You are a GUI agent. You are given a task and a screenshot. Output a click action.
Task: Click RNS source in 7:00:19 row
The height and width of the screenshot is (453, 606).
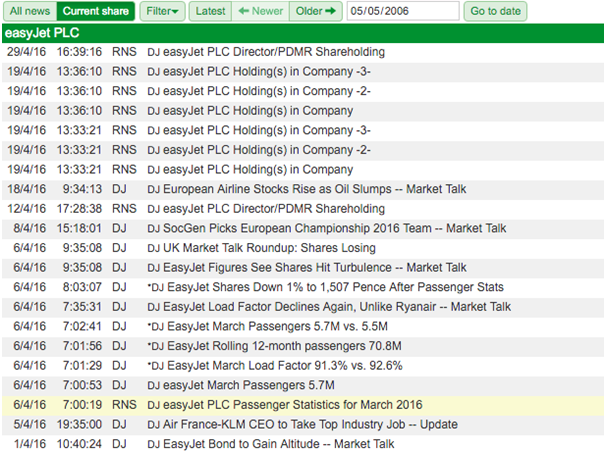124,405
